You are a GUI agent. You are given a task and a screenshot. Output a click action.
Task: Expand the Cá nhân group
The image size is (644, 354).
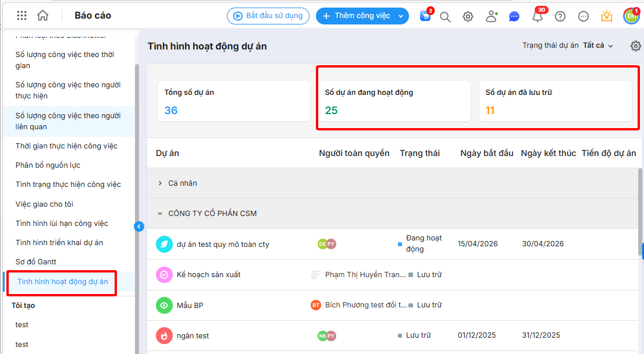pos(160,183)
